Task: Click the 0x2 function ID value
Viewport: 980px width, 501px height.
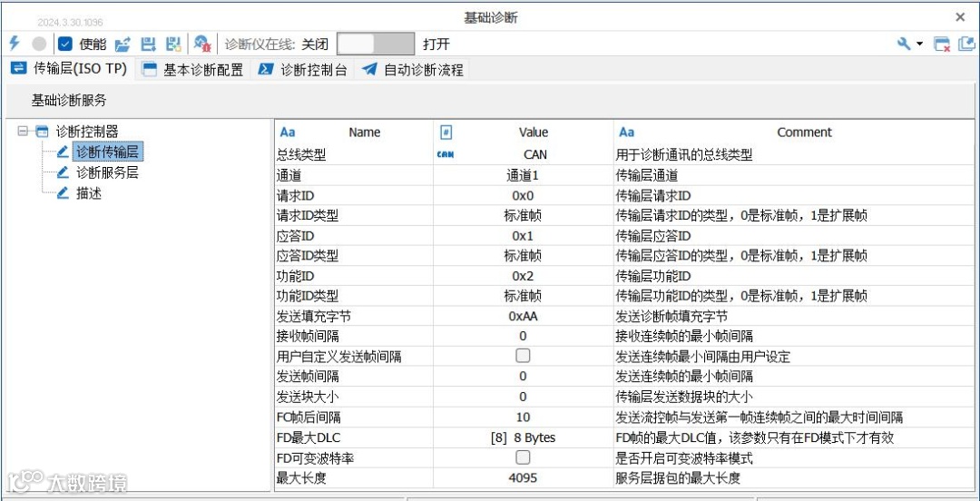Action: pos(524,276)
